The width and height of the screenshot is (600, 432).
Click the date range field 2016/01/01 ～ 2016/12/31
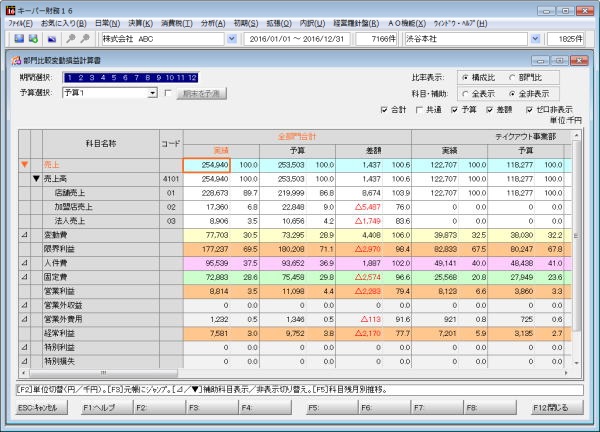tap(297, 39)
